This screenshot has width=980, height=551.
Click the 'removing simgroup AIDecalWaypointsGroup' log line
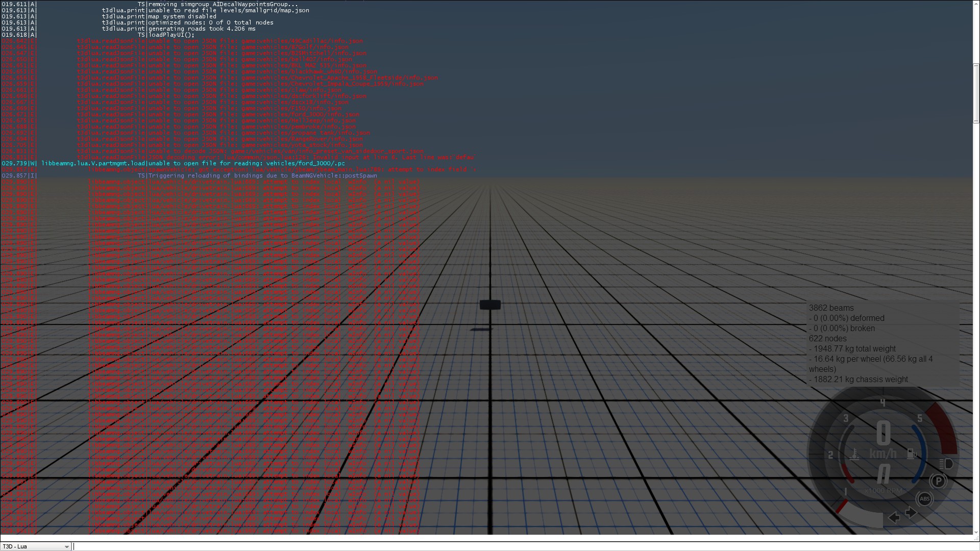pos(223,4)
